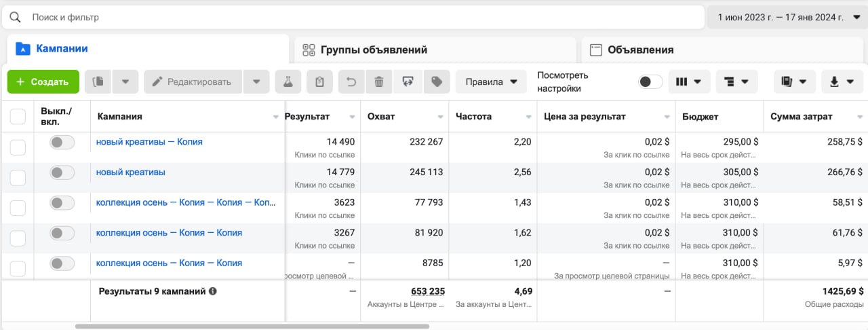Image resolution: width=868 pixels, height=330 pixels.
Task: Open the коллекция осень campaign with 3267 clicks
Action: point(169,233)
